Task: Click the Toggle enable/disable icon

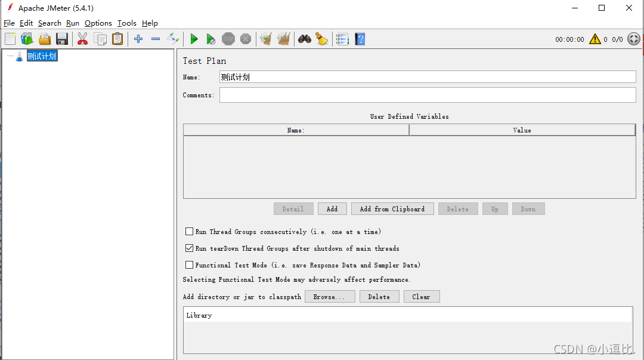Action: (x=173, y=39)
